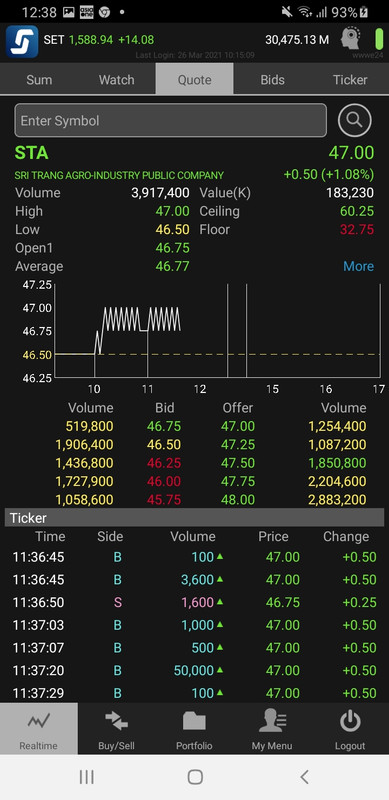Open My Menu from the bottom bar
The image size is (389, 800).
(x=272, y=729)
